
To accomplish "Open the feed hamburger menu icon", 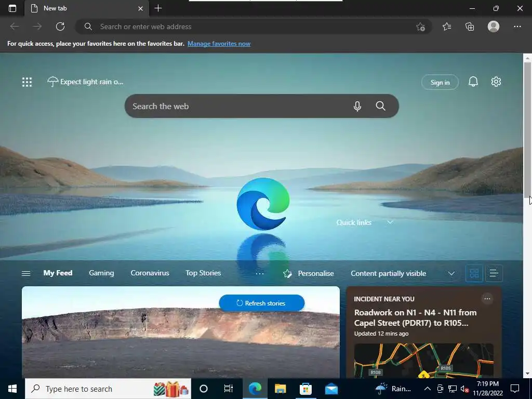I will point(26,273).
